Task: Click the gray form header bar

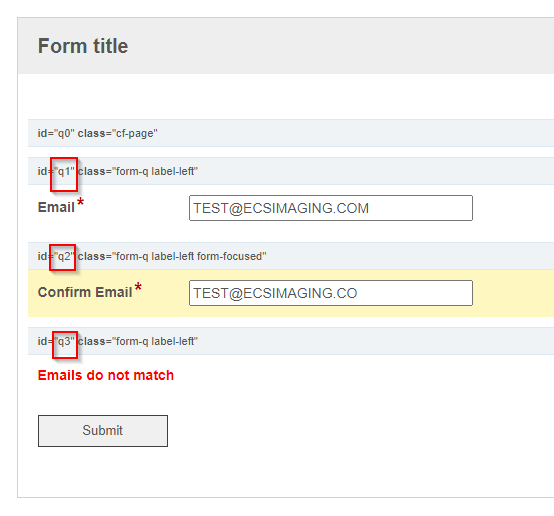Action: point(286,46)
